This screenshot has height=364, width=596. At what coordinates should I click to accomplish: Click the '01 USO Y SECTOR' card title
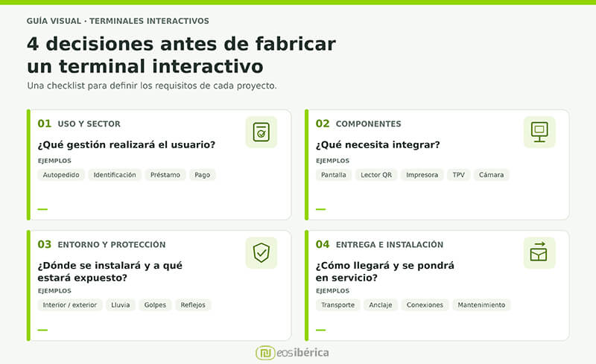pos(79,124)
